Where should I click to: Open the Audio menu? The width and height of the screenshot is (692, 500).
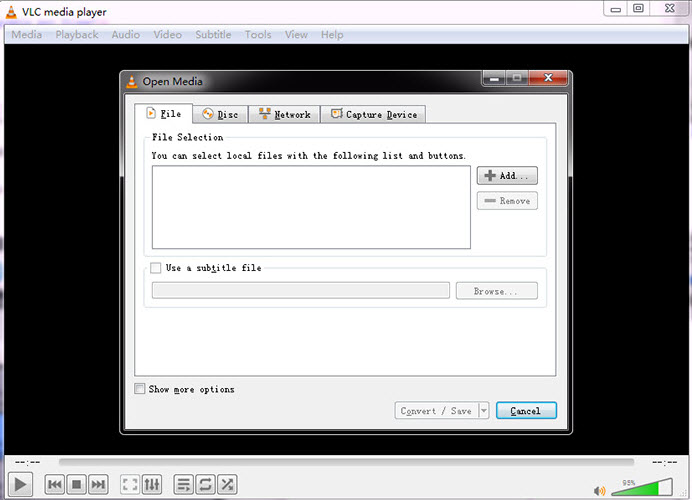(x=126, y=34)
